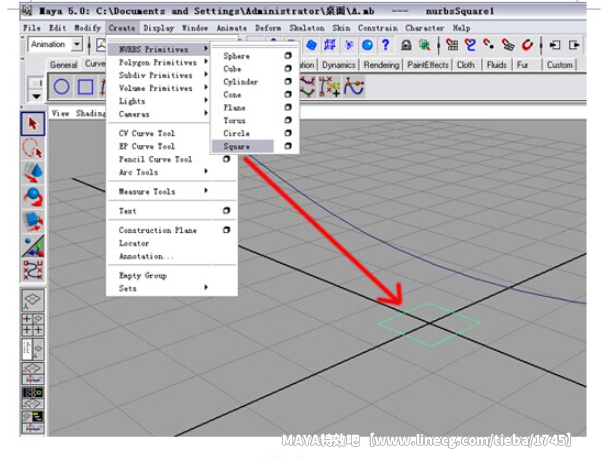Click the blue cube selection mask icon

coord(311,45)
